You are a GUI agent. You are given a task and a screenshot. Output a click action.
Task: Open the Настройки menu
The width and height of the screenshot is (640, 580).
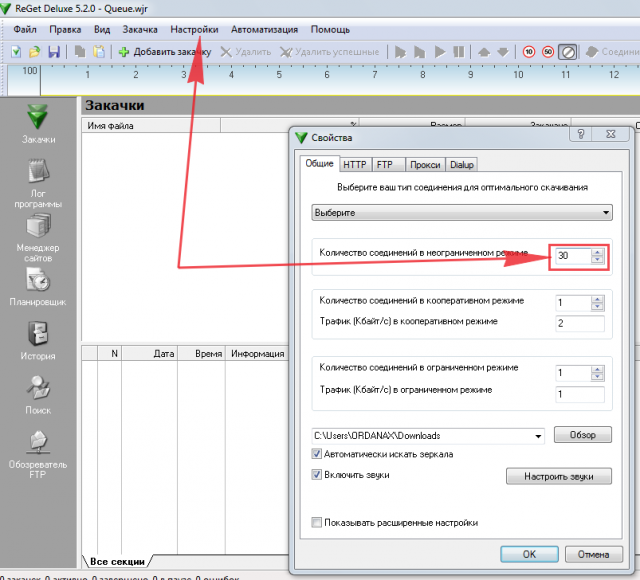194,30
